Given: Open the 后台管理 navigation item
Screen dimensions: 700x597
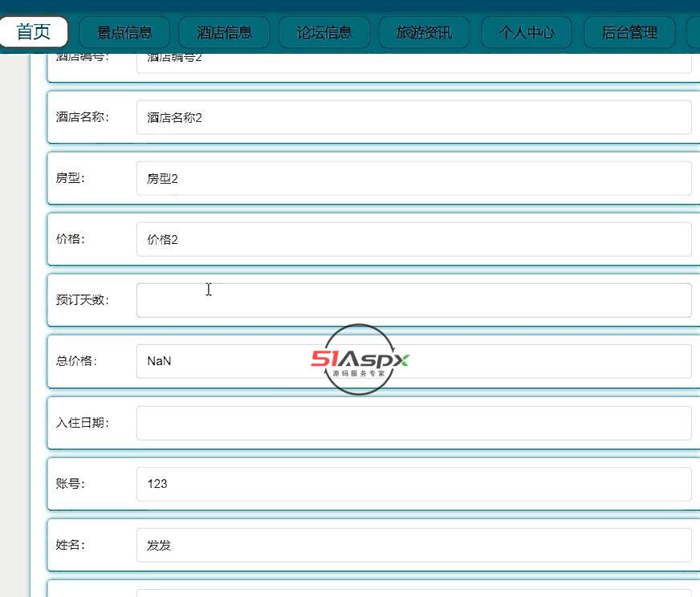Looking at the screenshot, I should (x=629, y=32).
